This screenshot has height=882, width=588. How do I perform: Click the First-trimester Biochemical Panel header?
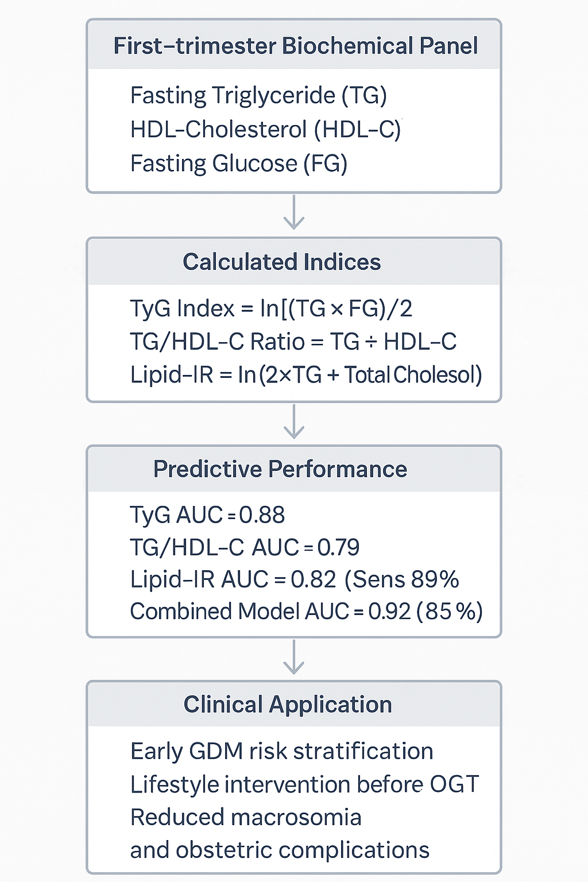[295, 46]
